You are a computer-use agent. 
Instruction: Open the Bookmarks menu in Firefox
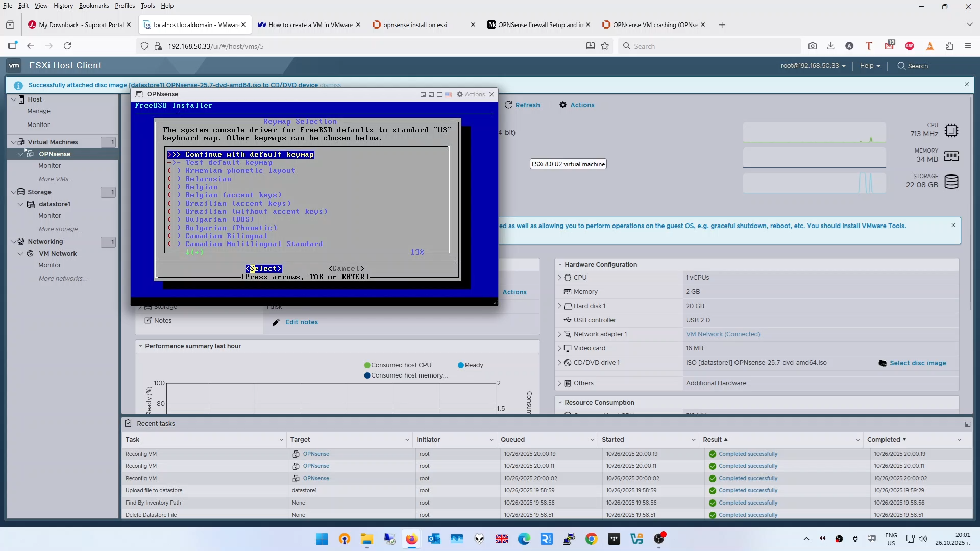[x=94, y=6]
